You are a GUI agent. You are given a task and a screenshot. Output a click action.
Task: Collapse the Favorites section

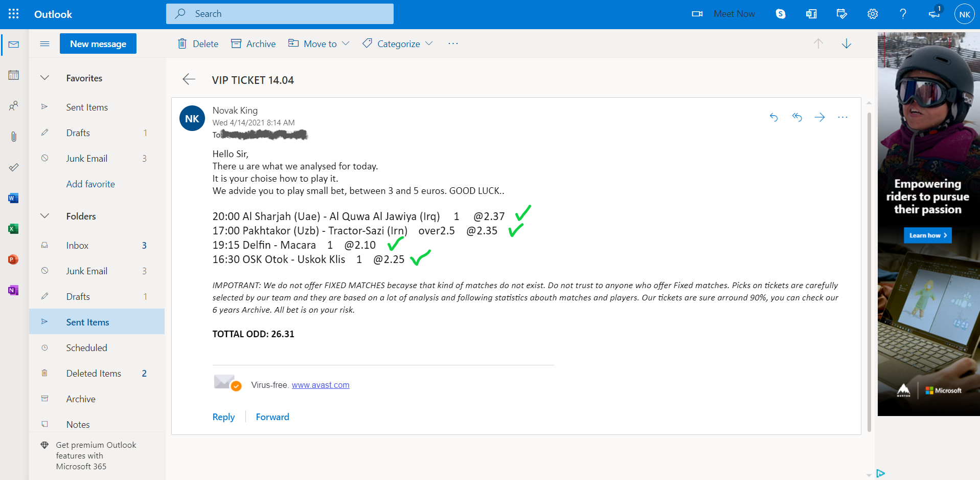click(x=45, y=78)
